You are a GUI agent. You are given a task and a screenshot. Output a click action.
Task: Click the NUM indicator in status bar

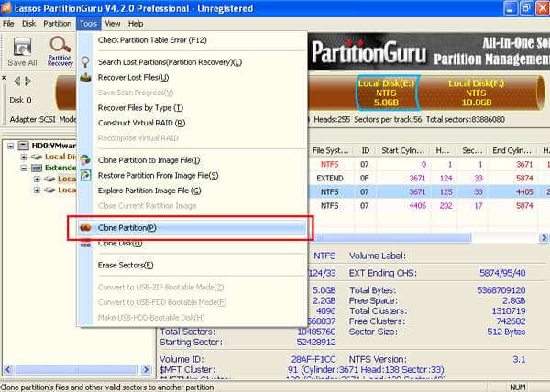(x=518, y=387)
